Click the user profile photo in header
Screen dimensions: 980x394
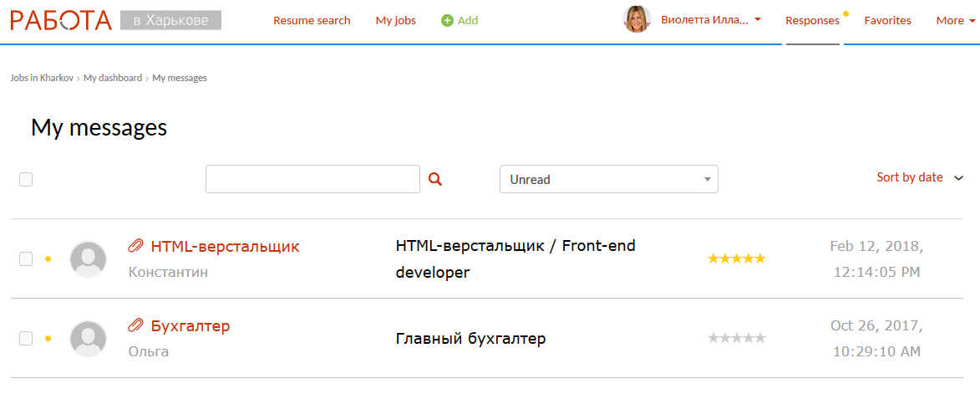637,19
